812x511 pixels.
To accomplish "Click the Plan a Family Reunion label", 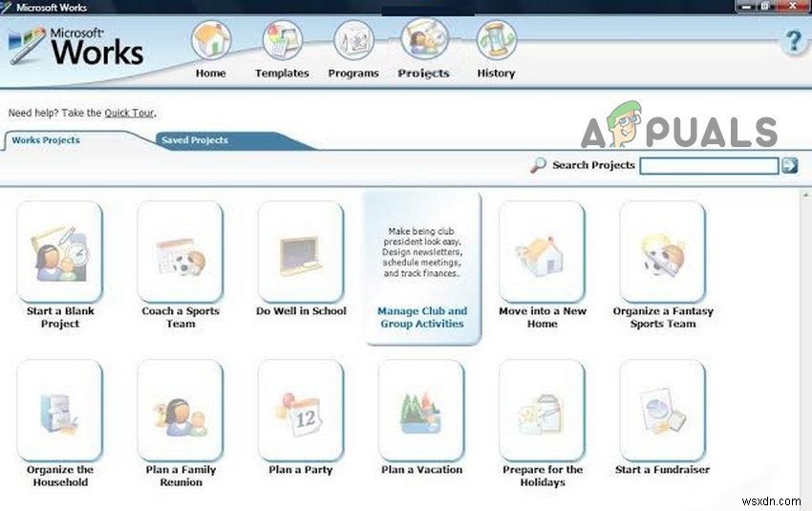I will click(181, 476).
